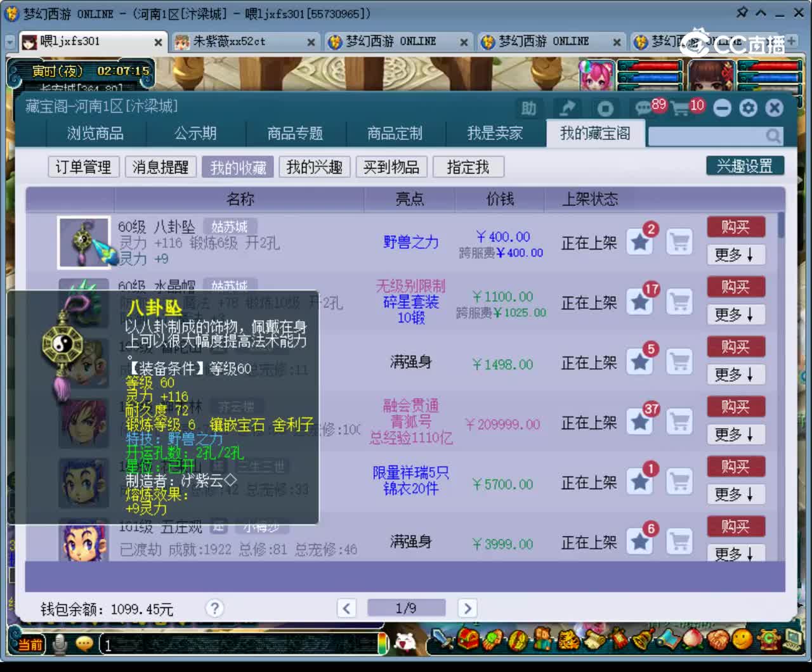Switch to 我是卖家 tab

495,133
